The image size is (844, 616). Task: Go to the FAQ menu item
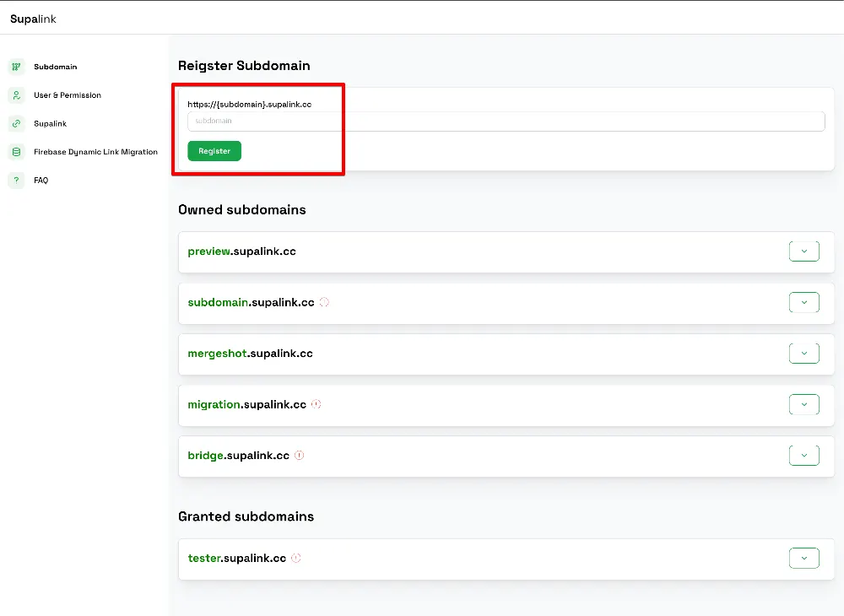pos(41,180)
